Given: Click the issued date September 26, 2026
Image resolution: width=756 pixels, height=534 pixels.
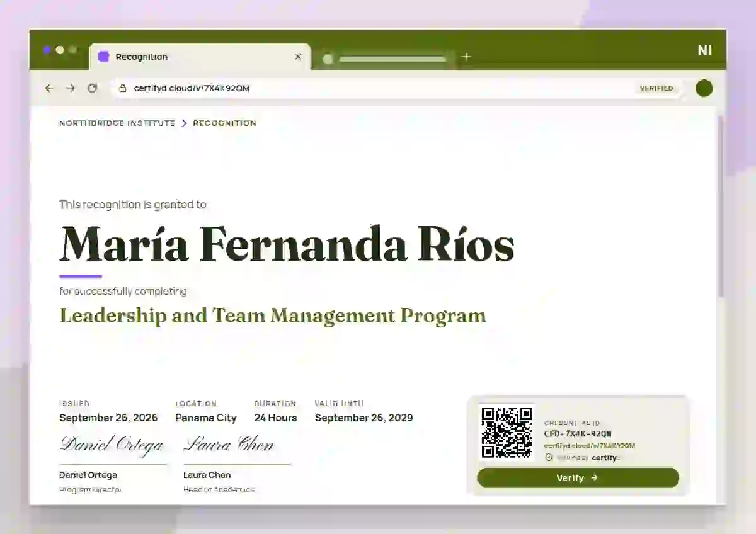Looking at the screenshot, I should [108, 418].
